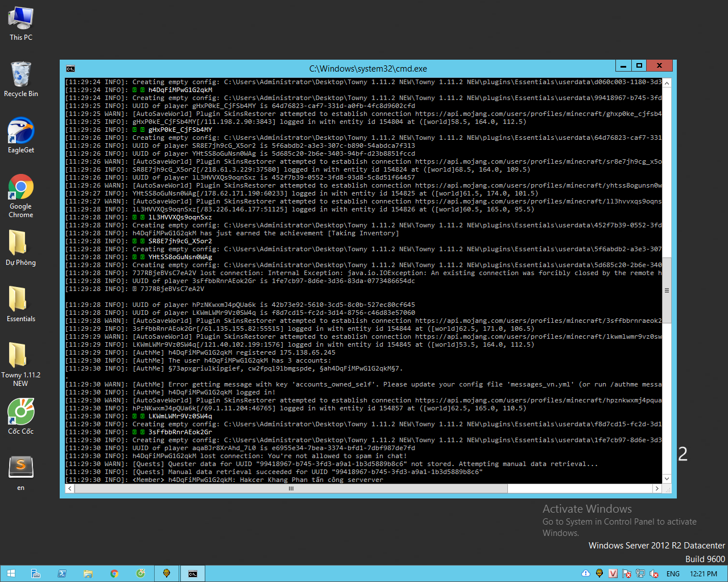Screen dimensions: 728x582
Task: Launch Cốc Cốc browser from the taskbar
Action: click(x=140, y=573)
